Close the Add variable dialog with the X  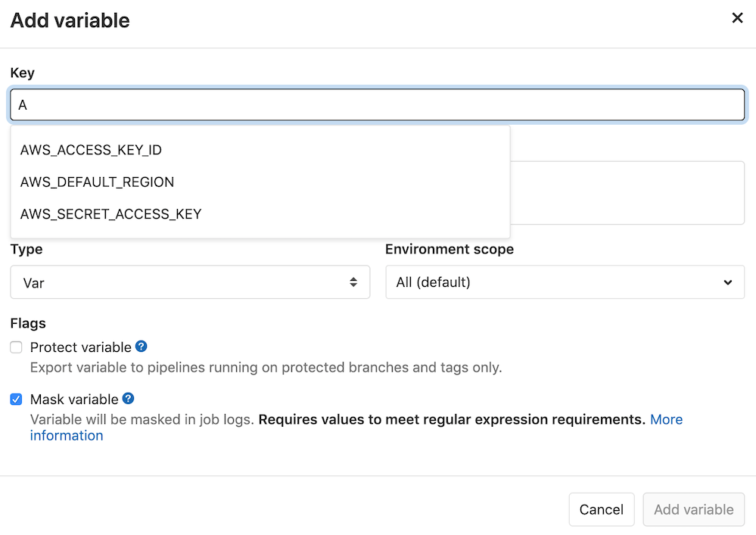coord(737,17)
